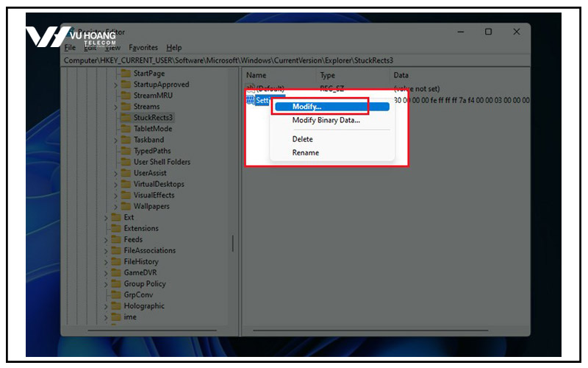This screenshot has height=368, width=588.
Task: Select Modify Binary Data... option
Action: click(x=326, y=120)
